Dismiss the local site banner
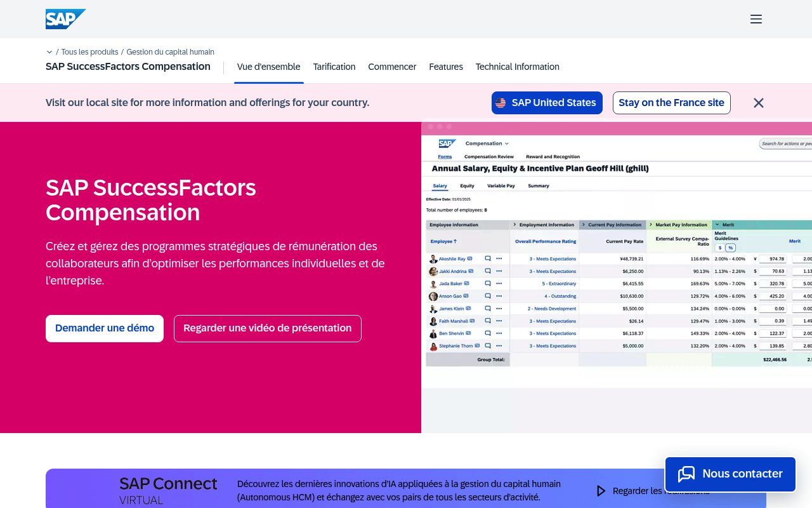 (x=759, y=103)
